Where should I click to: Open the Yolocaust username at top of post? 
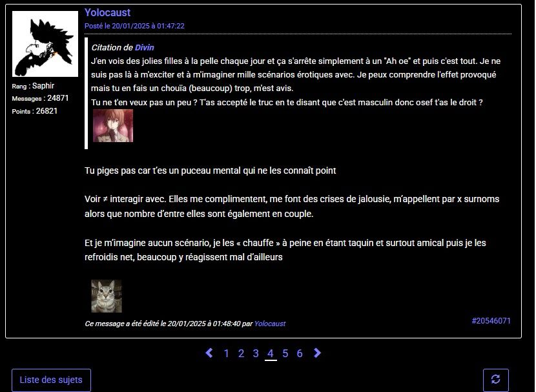107,13
